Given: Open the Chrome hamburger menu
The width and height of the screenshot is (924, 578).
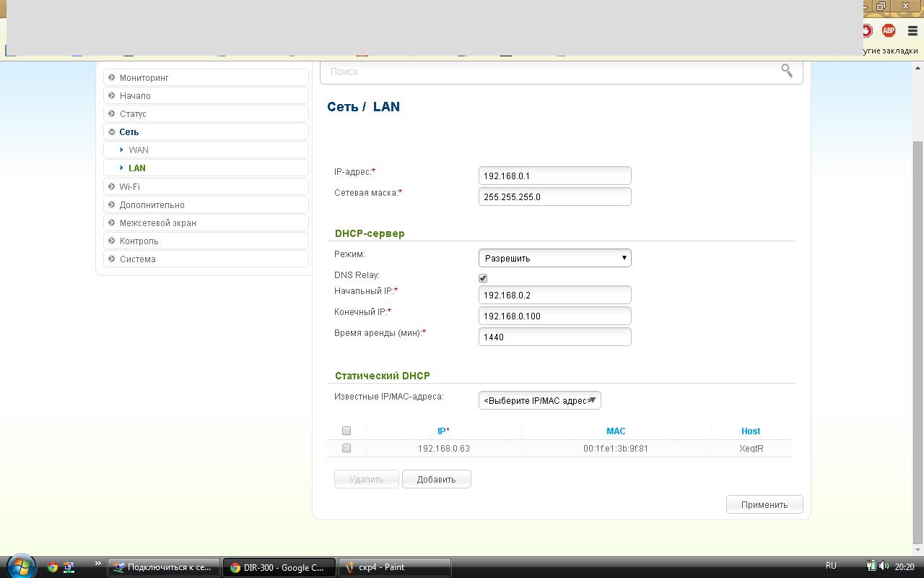Looking at the screenshot, I should click(912, 30).
